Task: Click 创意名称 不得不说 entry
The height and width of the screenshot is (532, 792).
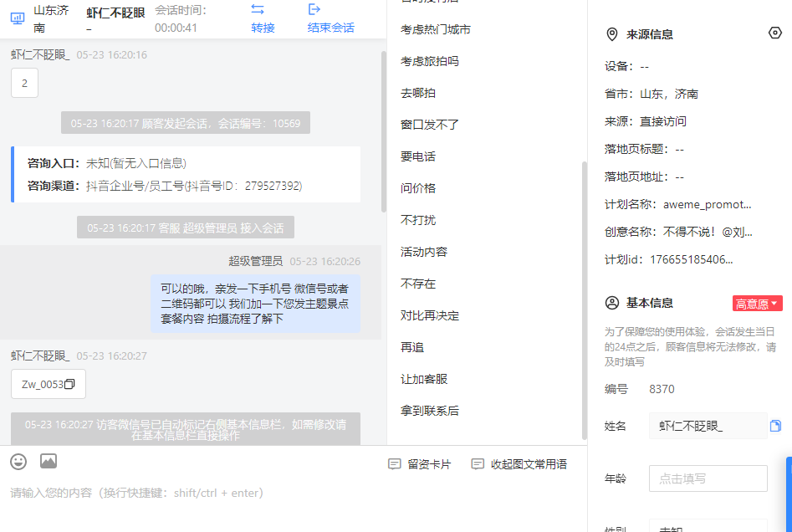Action: click(678, 232)
